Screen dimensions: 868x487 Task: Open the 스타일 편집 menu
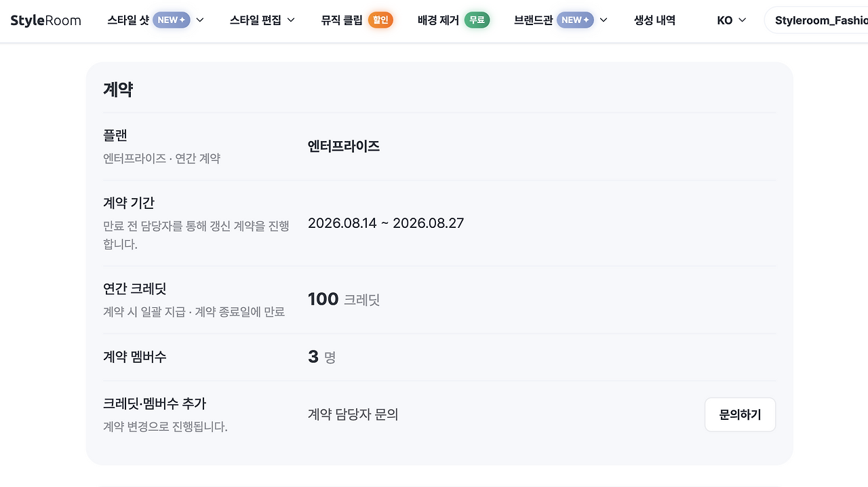(x=262, y=20)
